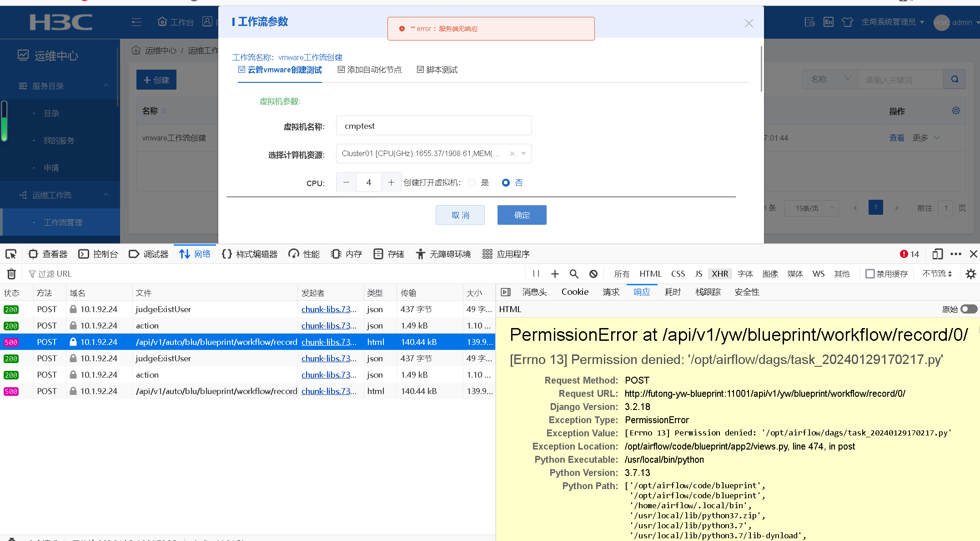This screenshot has width=980, height=541.
Task: Click 确定 button
Action: click(x=522, y=215)
